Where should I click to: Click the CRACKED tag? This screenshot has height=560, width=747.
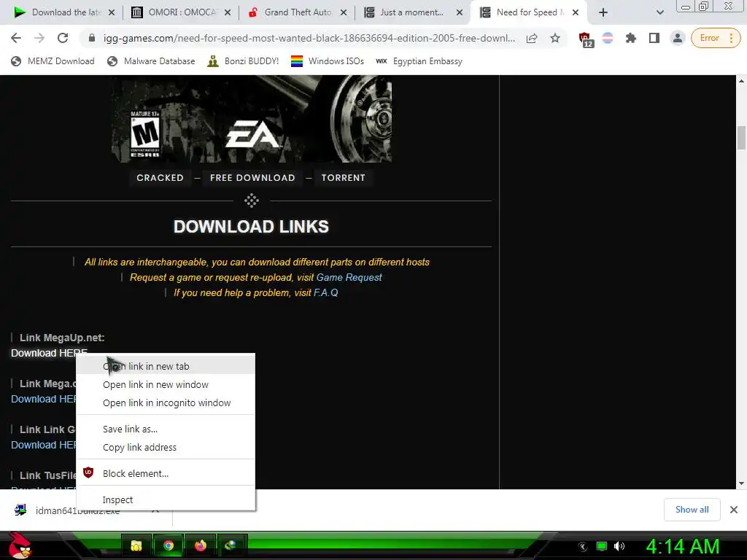160,178
